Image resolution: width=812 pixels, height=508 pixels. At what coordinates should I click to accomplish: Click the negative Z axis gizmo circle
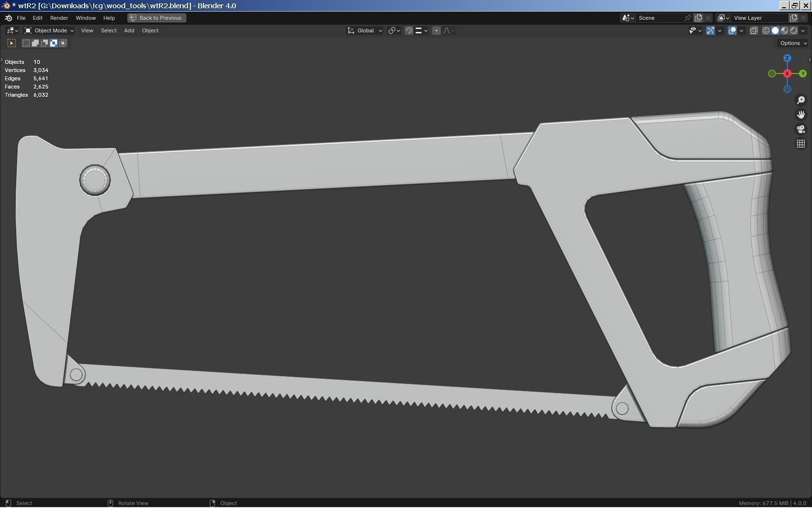point(787,89)
